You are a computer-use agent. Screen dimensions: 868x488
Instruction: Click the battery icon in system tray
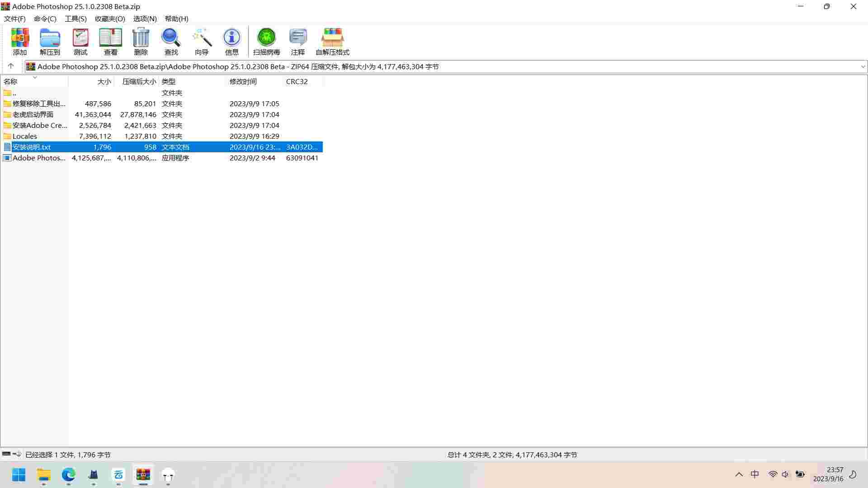point(800,474)
